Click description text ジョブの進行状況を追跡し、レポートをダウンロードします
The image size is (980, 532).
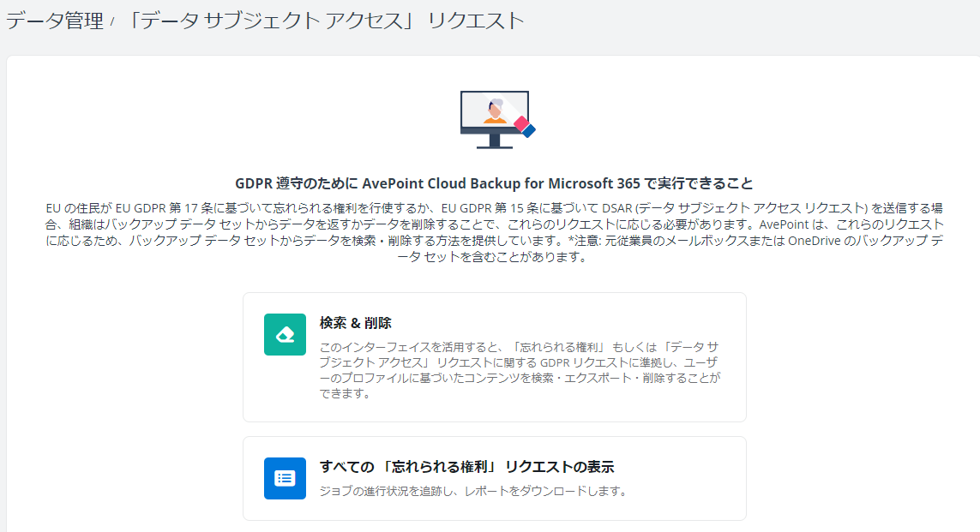coord(474,492)
